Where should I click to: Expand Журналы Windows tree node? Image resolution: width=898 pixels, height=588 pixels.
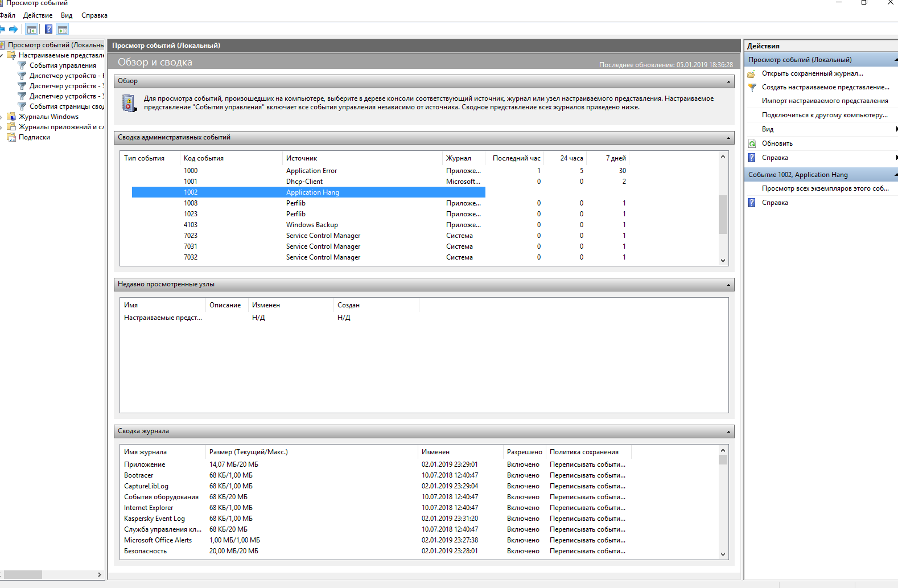2,117
